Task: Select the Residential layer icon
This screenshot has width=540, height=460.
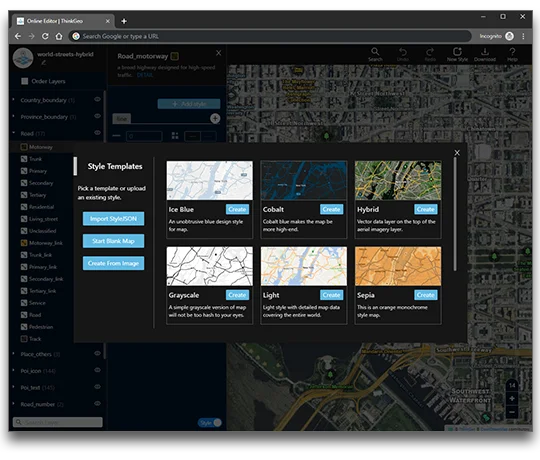Action: [24, 207]
